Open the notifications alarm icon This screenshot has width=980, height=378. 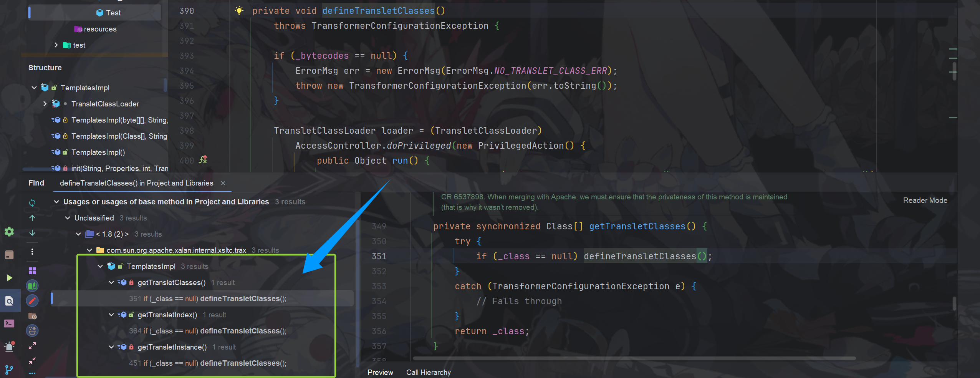[8, 346]
